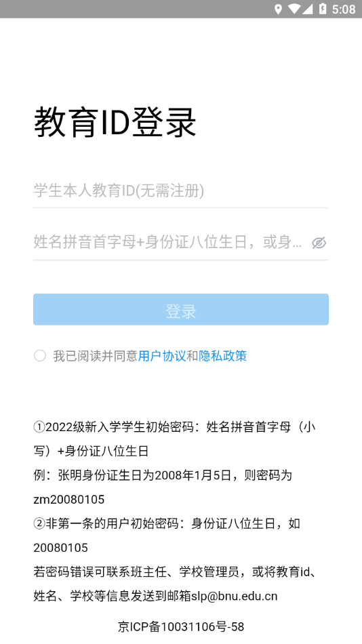This screenshot has height=644, width=362.
Task: Tap the battery charging icon in the status bar
Action: (x=323, y=9)
